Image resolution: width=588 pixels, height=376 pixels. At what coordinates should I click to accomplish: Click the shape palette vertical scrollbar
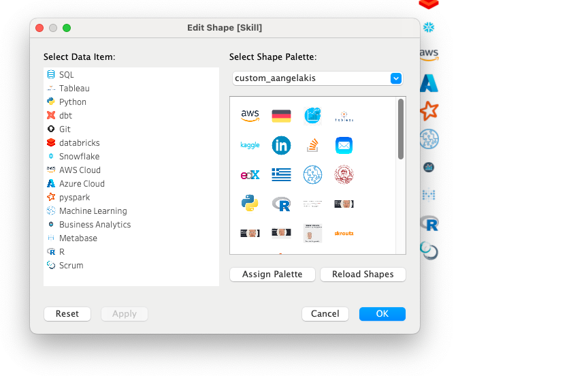point(400,129)
